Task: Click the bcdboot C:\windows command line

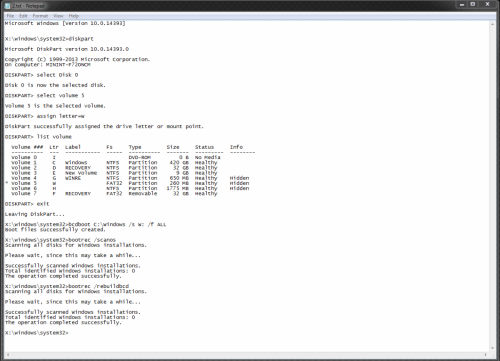Action: tap(85, 225)
